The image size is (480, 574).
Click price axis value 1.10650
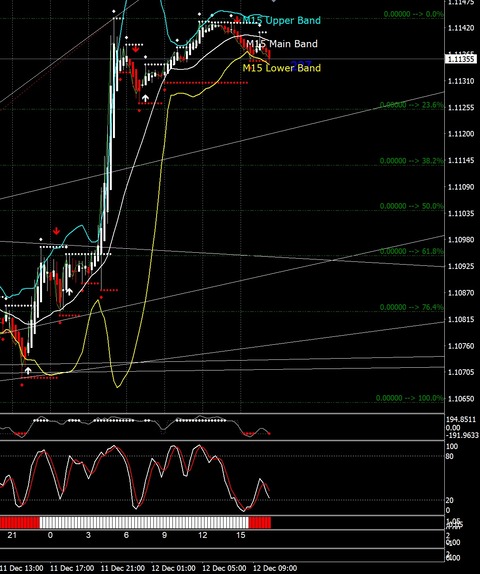coord(461,399)
